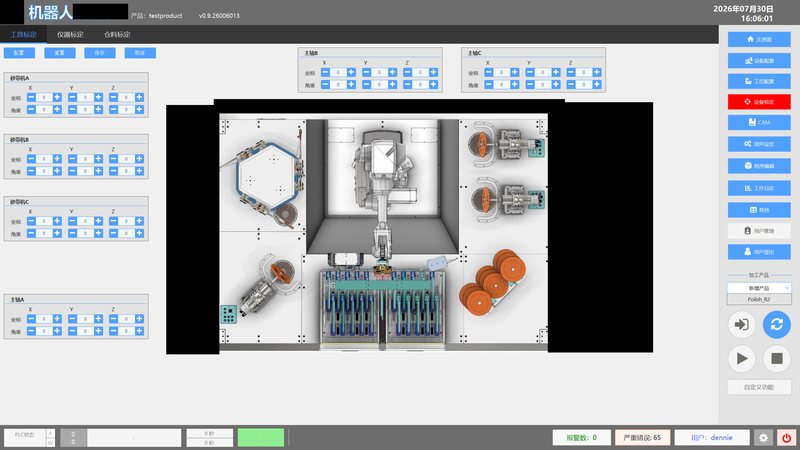Image resolution: width=800 pixels, height=450 pixels.
Task: Click the hexagonal table in layout image
Action: click(x=267, y=177)
